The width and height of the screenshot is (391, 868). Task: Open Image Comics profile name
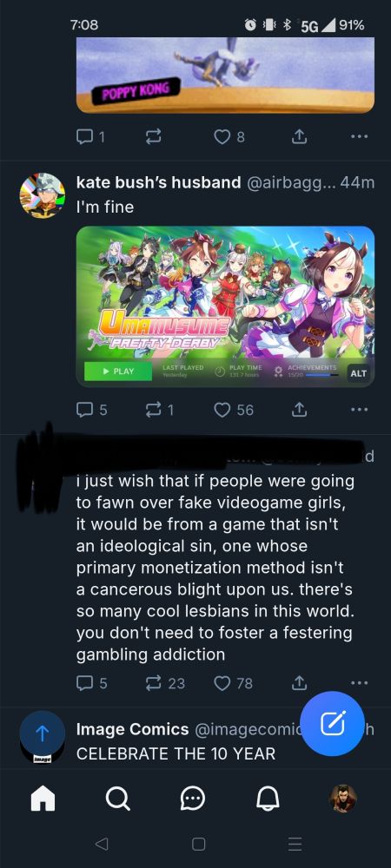[132, 730]
